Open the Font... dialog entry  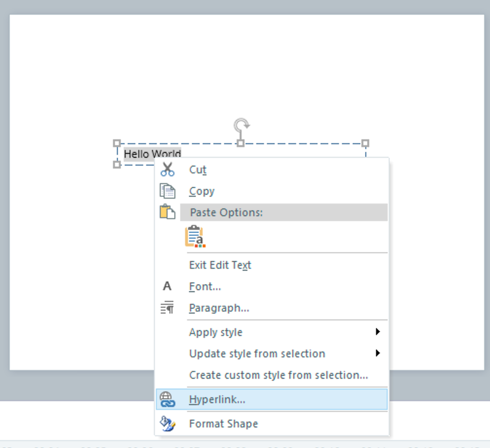point(205,286)
